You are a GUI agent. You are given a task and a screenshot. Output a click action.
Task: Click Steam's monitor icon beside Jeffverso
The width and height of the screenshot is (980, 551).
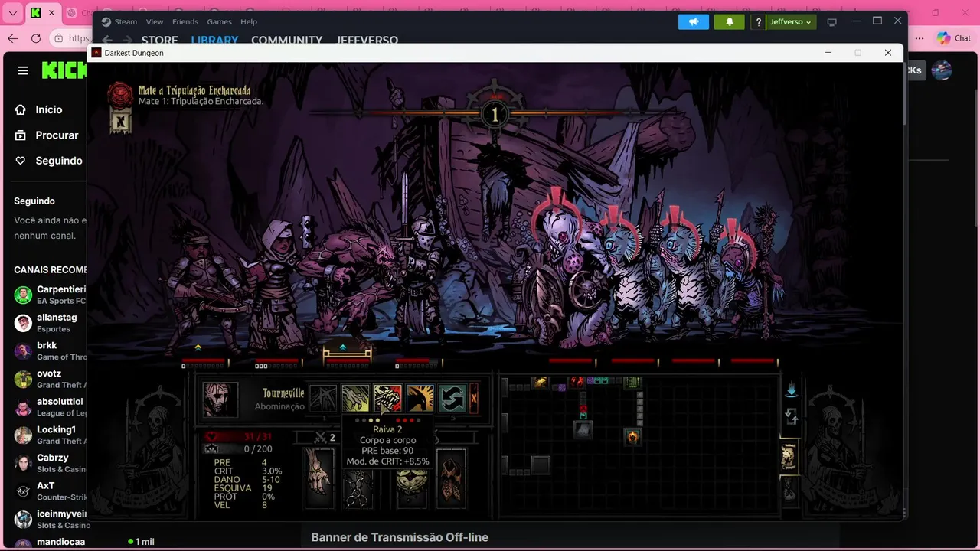tap(832, 22)
